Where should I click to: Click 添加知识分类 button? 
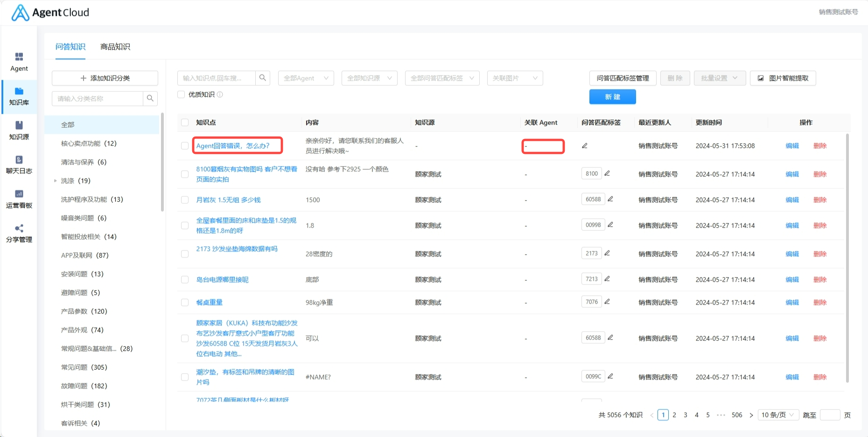105,78
